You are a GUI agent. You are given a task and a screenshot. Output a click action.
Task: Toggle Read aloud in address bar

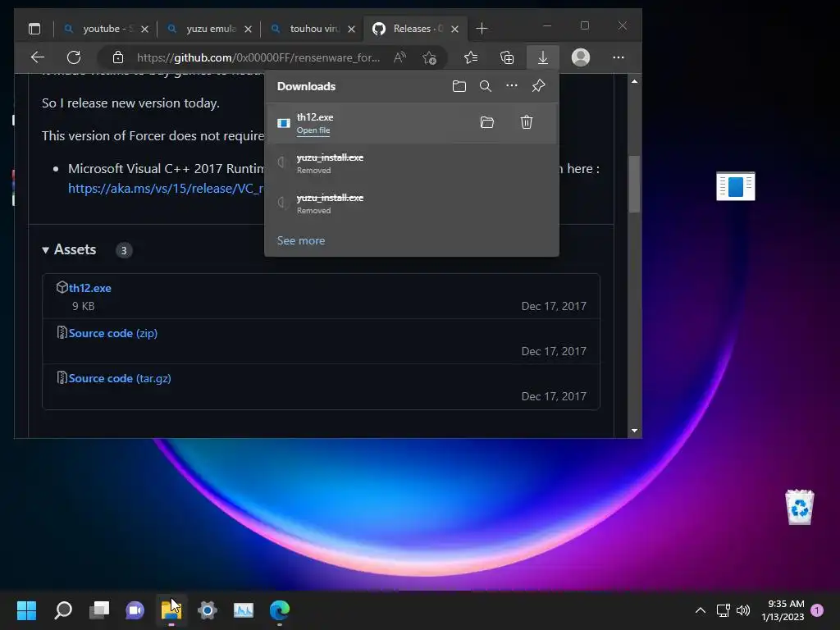(399, 57)
